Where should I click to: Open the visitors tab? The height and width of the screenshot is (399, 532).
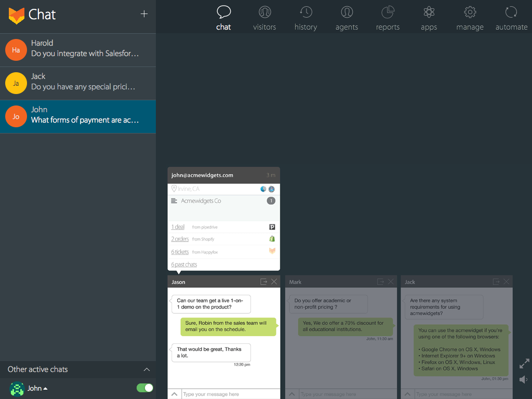(264, 18)
